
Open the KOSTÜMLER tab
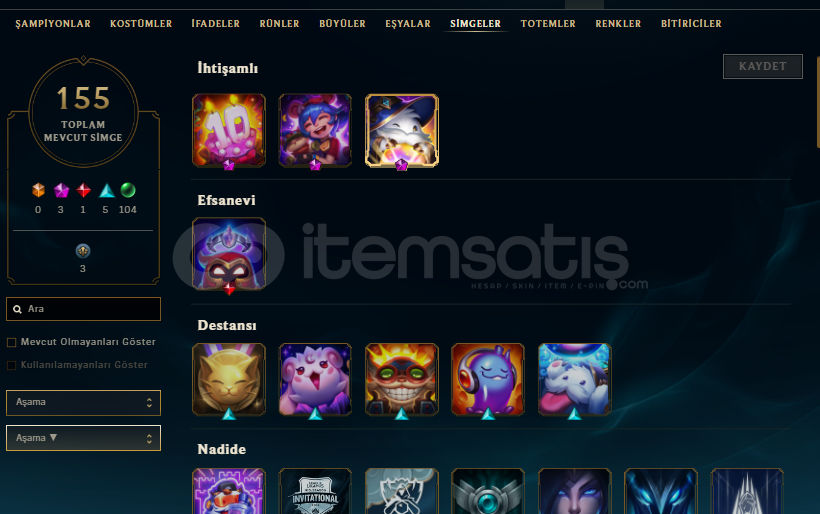click(x=141, y=24)
